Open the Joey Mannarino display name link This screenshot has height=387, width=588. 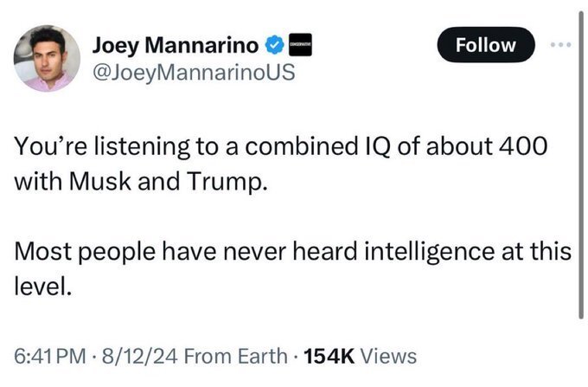pos(176,44)
